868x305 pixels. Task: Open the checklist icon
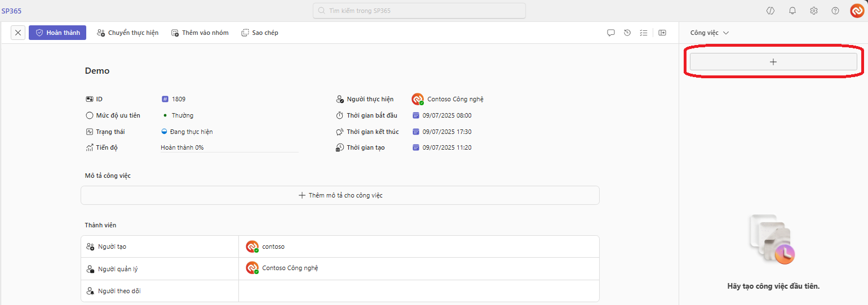pos(644,33)
